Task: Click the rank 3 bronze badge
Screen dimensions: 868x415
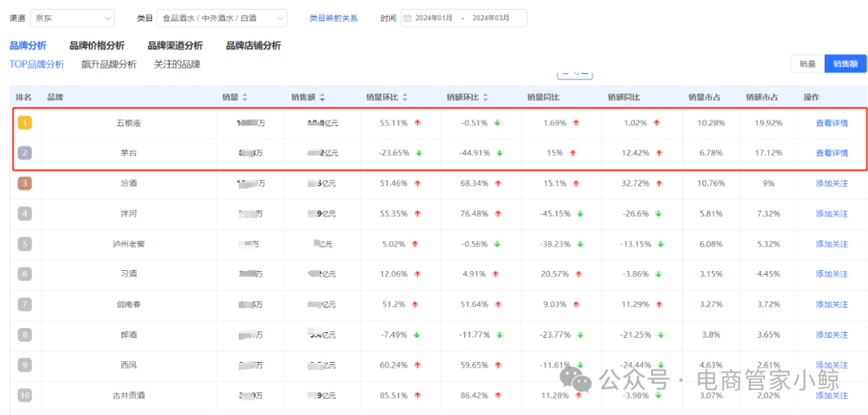Action: (24, 183)
